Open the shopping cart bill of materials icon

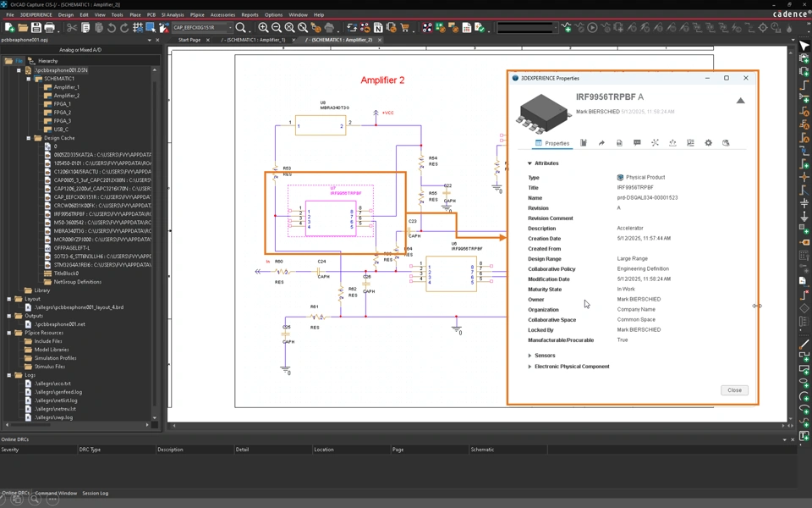coord(404,27)
